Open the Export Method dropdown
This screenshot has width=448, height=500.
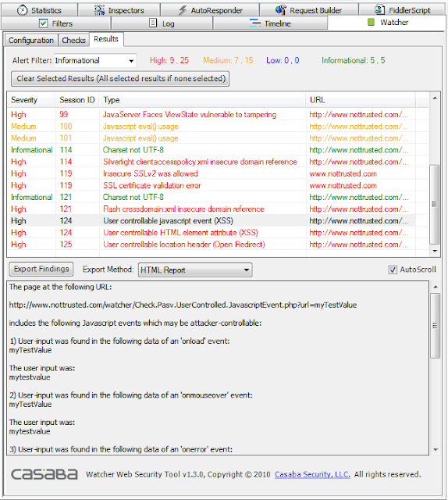tap(195, 270)
